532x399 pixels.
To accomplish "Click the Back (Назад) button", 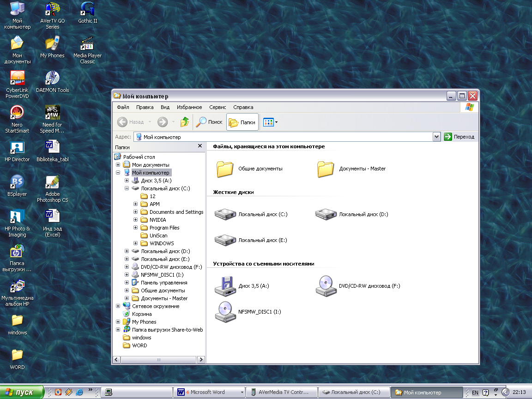I will pyautogui.click(x=131, y=122).
